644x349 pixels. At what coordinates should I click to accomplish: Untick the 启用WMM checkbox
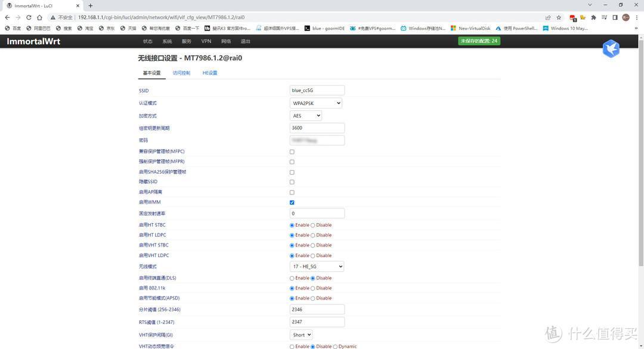[292, 202]
